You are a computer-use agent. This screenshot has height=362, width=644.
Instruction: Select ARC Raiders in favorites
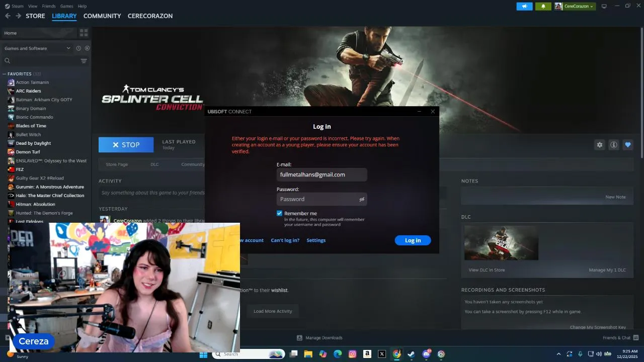click(28, 91)
